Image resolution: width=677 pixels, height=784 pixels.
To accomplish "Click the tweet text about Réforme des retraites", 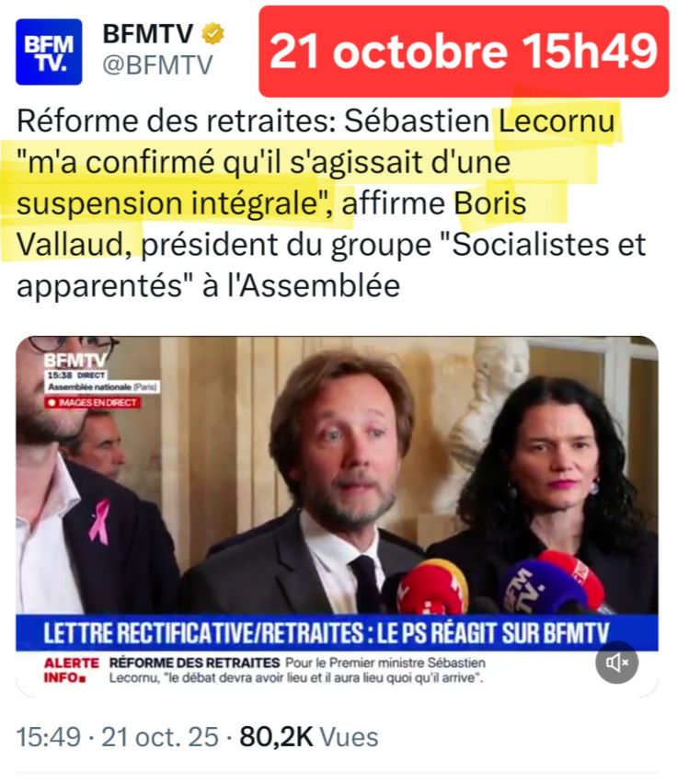I will point(331,203).
